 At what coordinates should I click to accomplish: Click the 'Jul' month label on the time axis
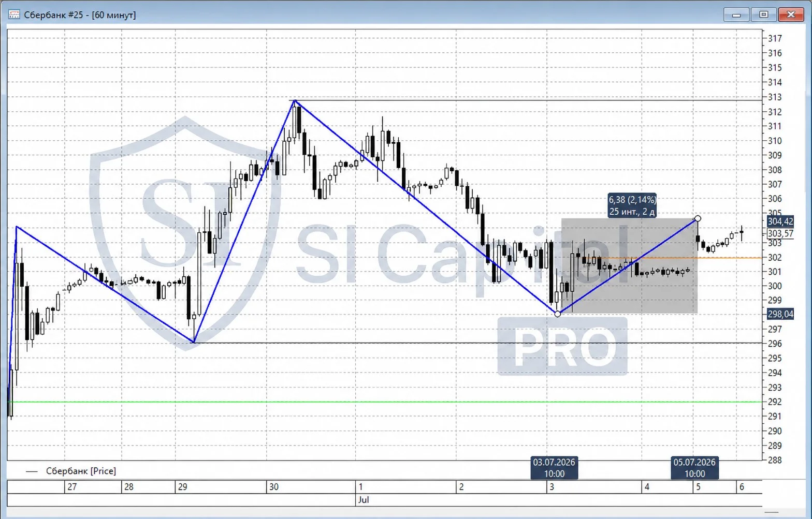tap(364, 500)
